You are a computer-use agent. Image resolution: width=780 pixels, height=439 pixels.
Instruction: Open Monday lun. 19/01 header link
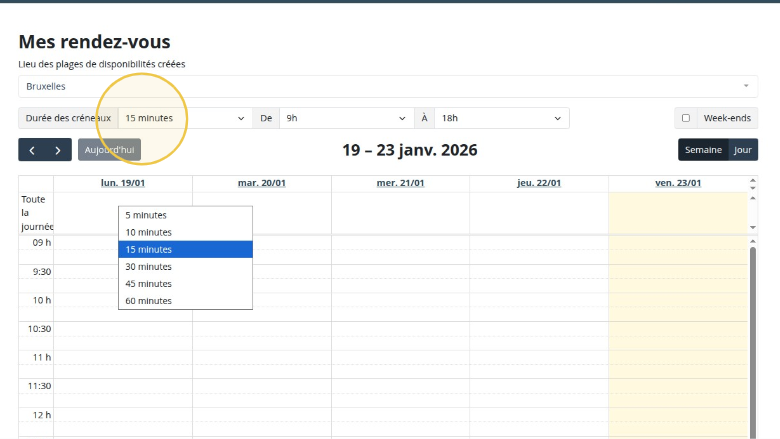pos(123,183)
